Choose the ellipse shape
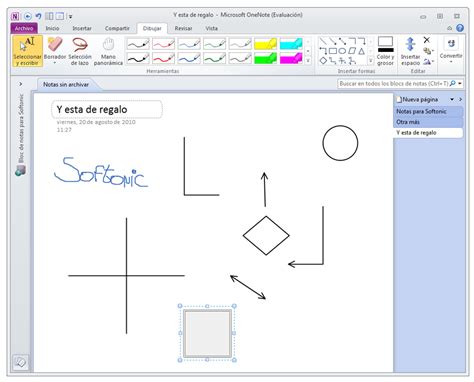The height and width of the screenshot is (382, 474). [x=342, y=51]
